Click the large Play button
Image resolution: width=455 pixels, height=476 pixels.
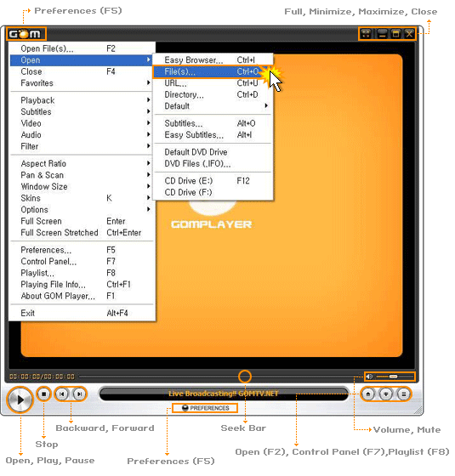pyautogui.click(x=20, y=399)
